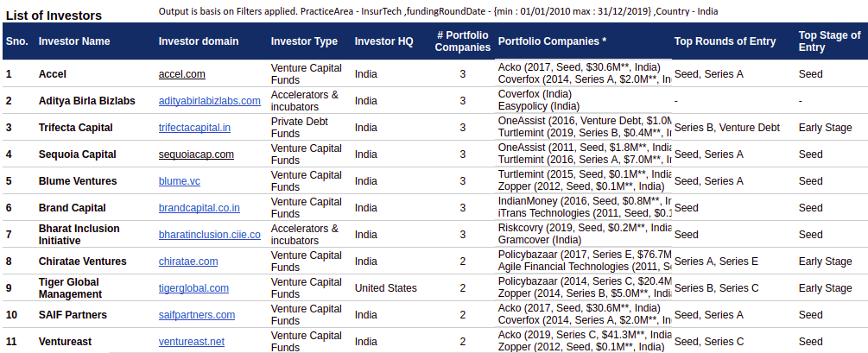Click the Top Rounds of Entry header
868x353 pixels.
click(725, 41)
